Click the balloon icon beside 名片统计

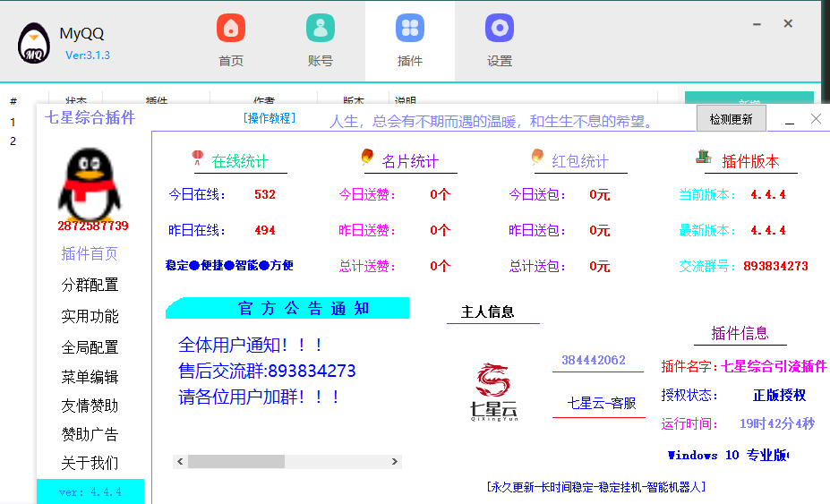367,157
